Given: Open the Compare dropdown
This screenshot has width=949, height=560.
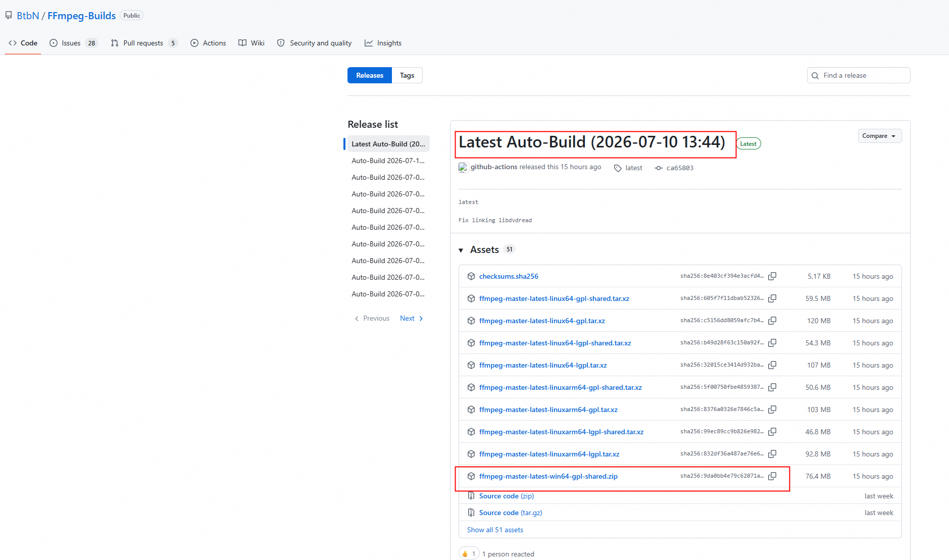Looking at the screenshot, I should (x=880, y=136).
